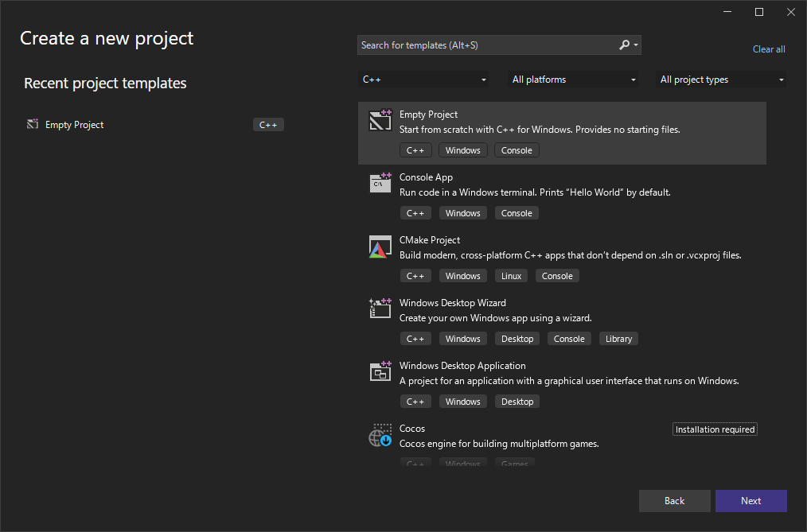
Task: Open the C++ language filter dropdown
Action: 423,80
